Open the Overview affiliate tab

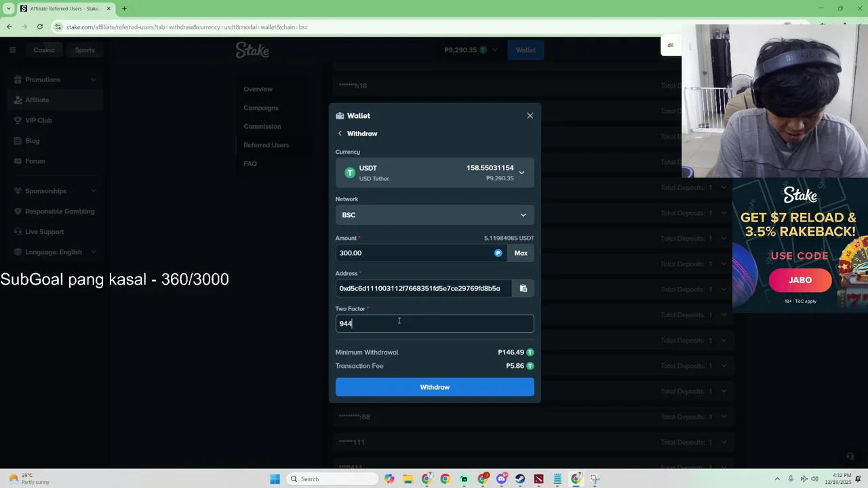click(258, 89)
